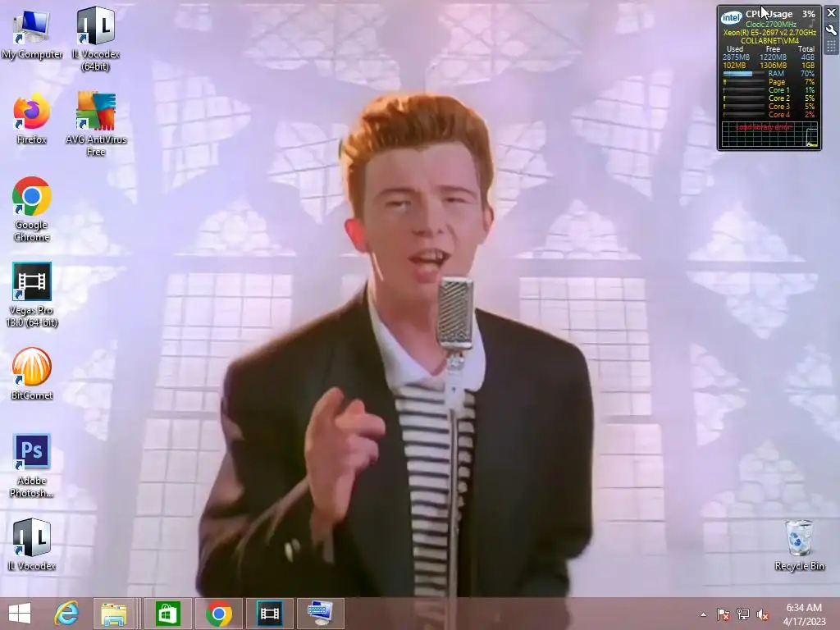Click the Intel logo in the gadget
840x630 pixels.
pyautogui.click(x=731, y=18)
